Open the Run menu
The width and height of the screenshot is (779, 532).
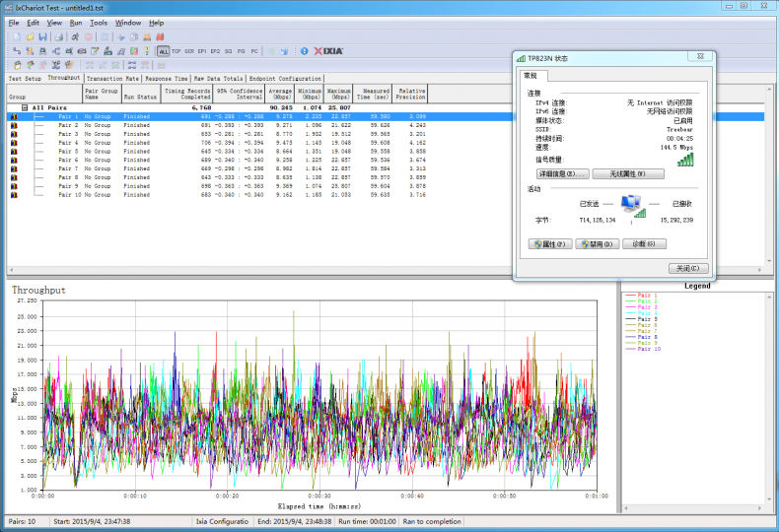(x=76, y=23)
